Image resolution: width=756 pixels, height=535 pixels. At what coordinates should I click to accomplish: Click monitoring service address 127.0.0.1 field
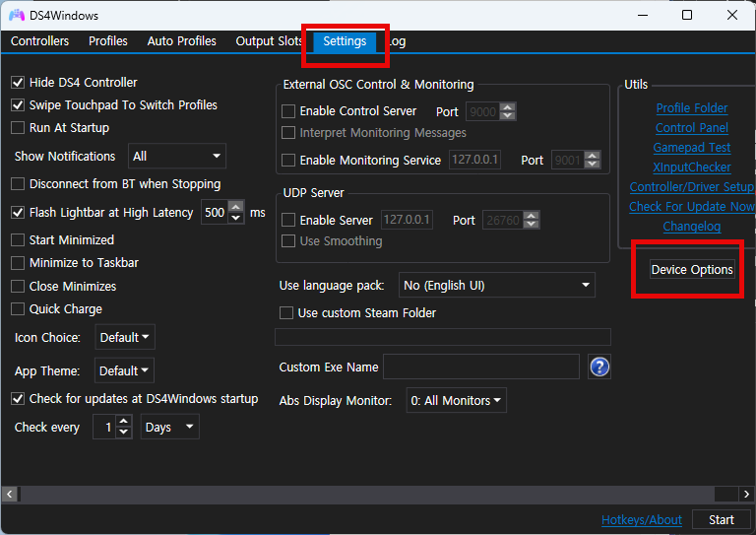474,160
